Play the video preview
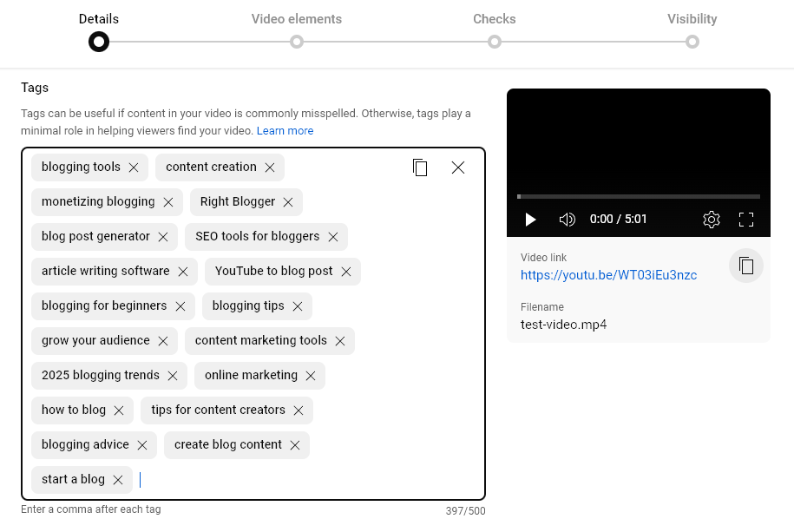Viewport: 794px width, 532px height. click(x=530, y=220)
